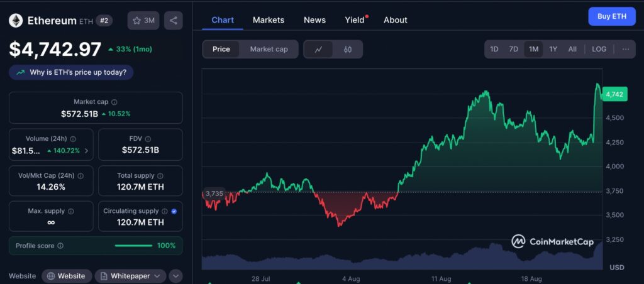Select the Market cap toggle
Viewport: 644px width, 284px height.
click(x=269, y=49)
